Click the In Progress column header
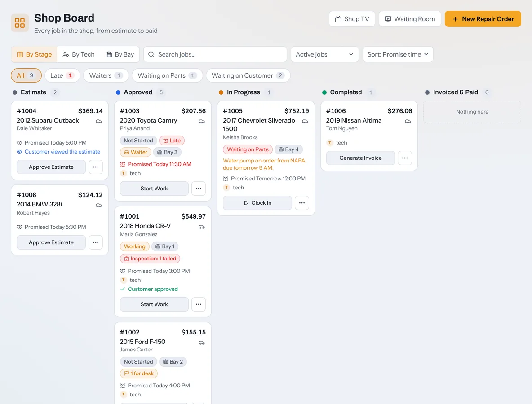532x404 pixels. tap(243, 92)
